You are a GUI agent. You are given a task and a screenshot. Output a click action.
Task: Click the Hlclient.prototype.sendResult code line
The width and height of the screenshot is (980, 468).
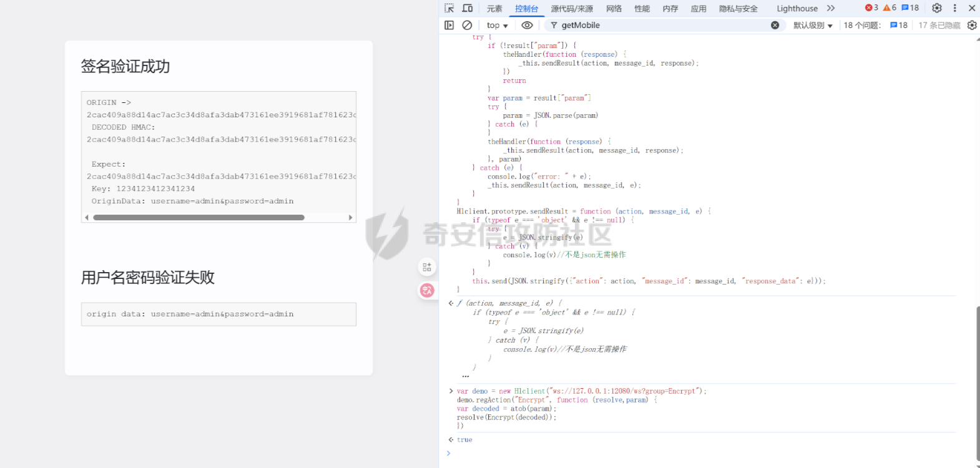[584, 212]
